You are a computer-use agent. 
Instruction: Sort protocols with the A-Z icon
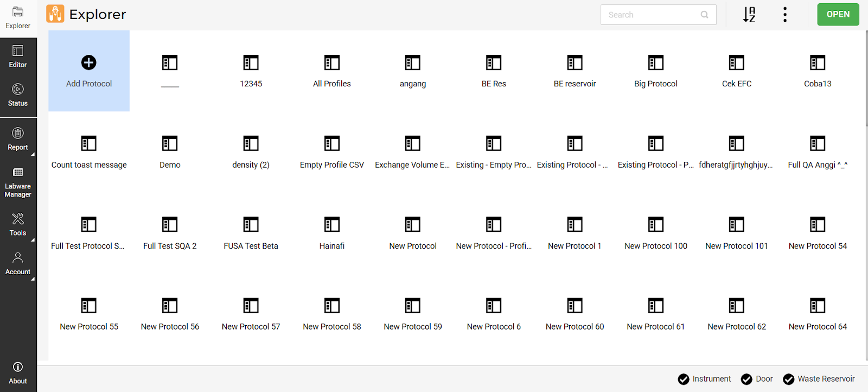pos(749,15)
